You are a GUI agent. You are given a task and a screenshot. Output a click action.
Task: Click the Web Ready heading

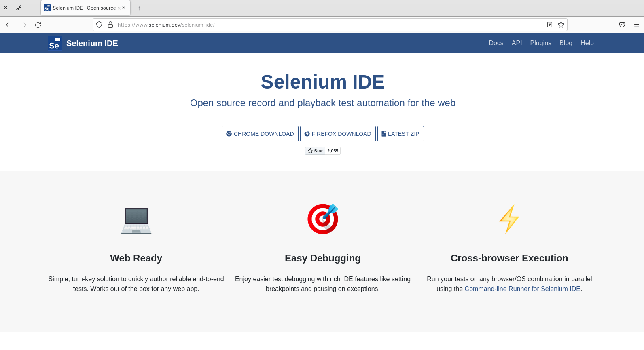[x=136, y=258]
